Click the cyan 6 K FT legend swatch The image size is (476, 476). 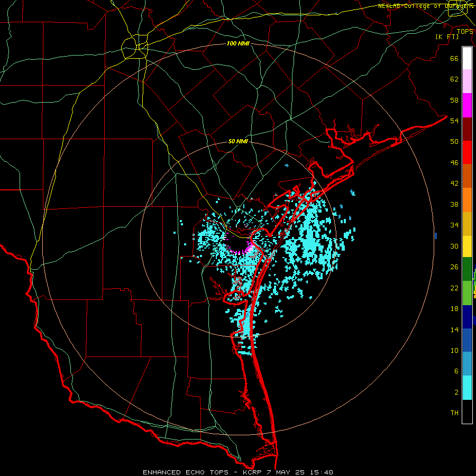point(467,388)
